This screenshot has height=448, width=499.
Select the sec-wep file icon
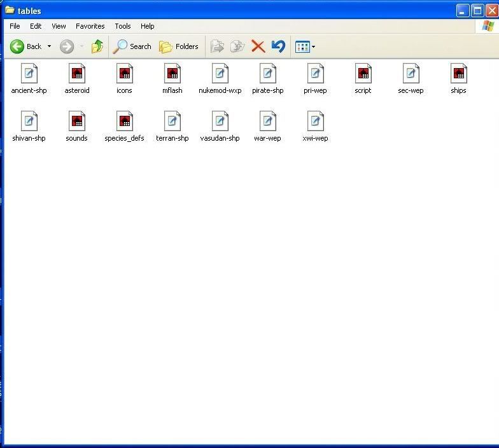(x=411, y=74)
